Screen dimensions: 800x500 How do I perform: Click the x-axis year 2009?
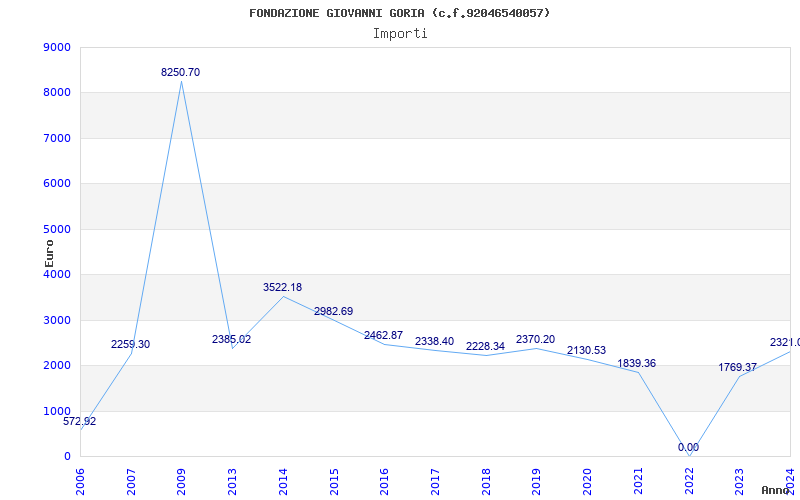click(182, 482)
